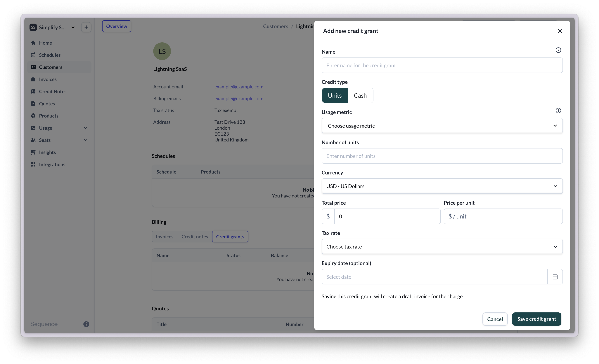Switch to the Credit notes billing tab
The width and height of the screenshot is (599, 364).
pos(195,237)
